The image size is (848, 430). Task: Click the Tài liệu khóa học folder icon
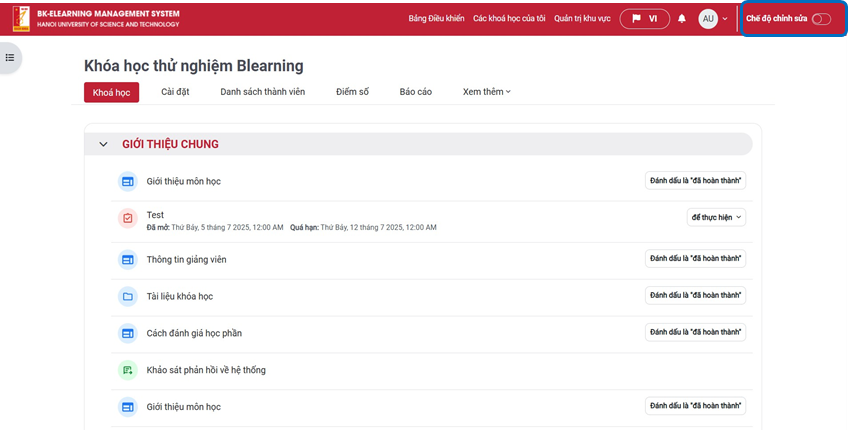pos(128,296)
